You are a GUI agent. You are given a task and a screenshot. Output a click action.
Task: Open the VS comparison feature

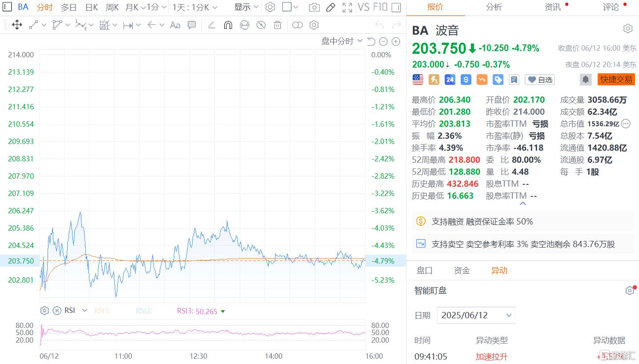[363, 7]
